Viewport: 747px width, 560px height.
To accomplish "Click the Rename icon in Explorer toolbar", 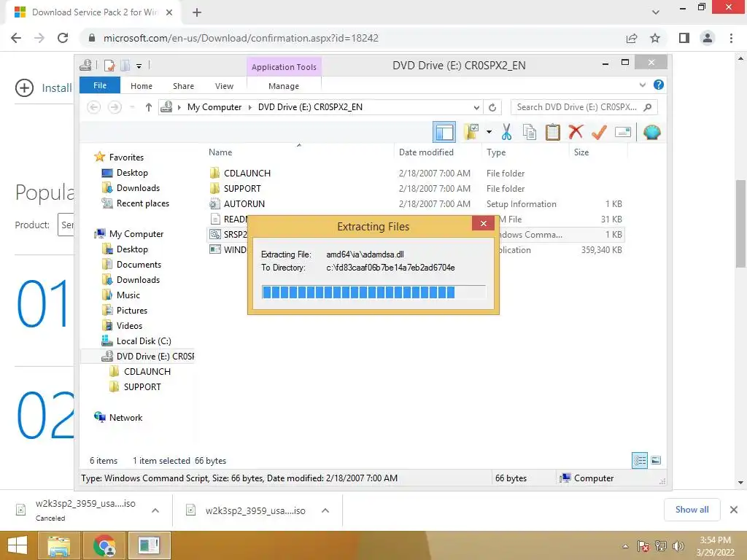I will 623,132.
